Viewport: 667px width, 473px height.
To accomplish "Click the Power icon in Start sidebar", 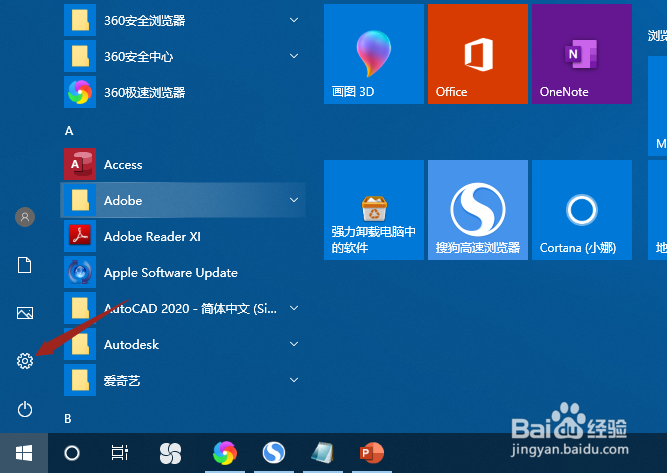I will coord(25,409).
